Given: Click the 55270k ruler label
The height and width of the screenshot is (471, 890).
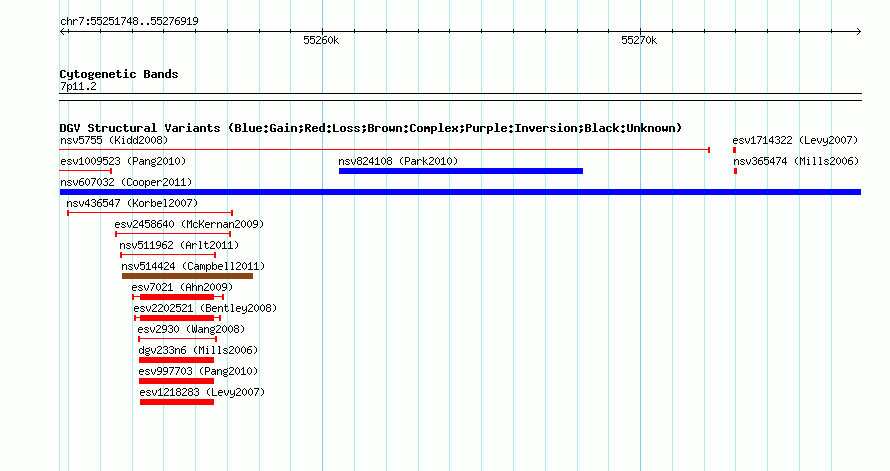Looking at the screenshot, I should point(639,40).
